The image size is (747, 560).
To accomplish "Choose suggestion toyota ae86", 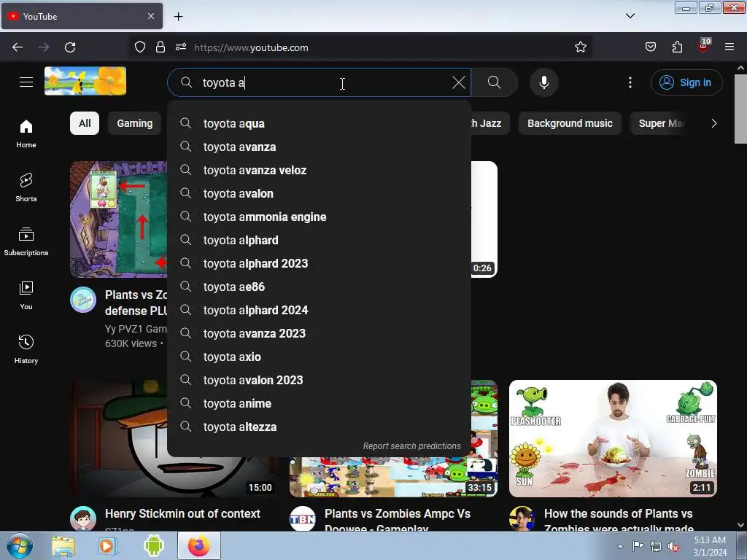I will click(x=319, y=287).
